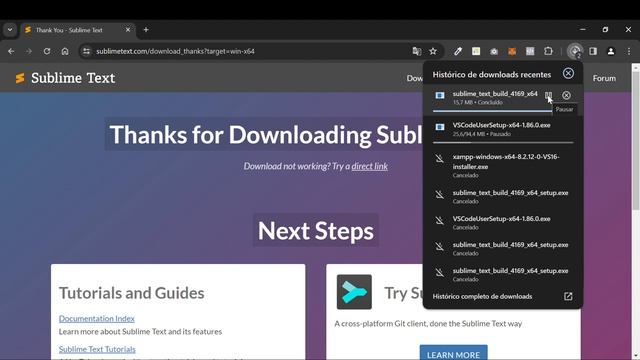Open the green sheet extension icon
Image resolution: width=640 pixels, height=360 pixels.
tap(476, 51)
